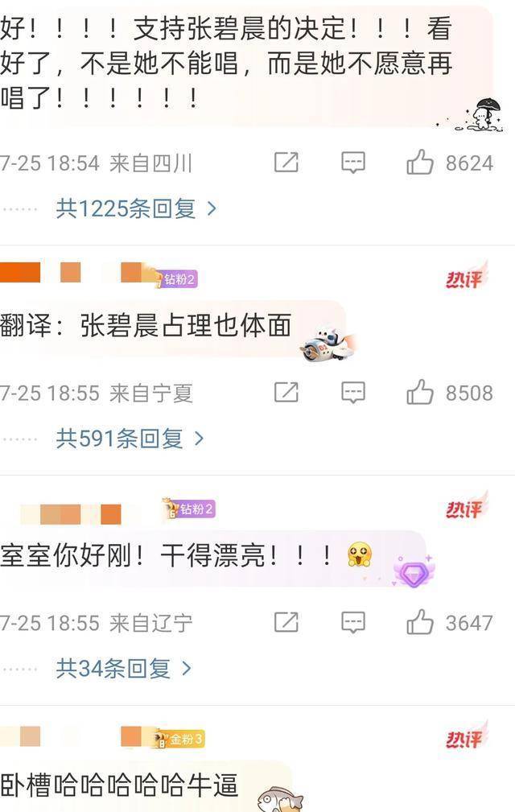Expand 共34条回复 thread

tap(124, 669)
